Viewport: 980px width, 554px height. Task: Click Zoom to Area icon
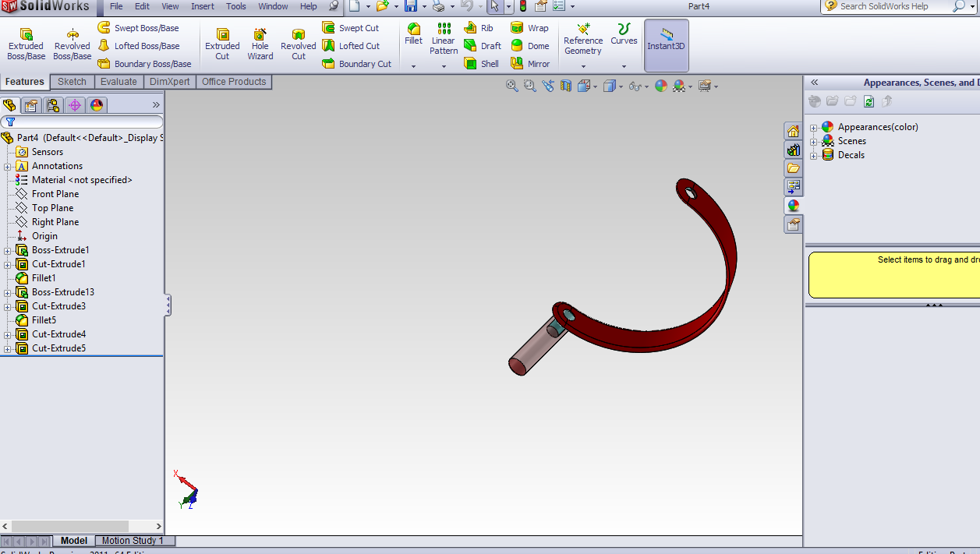click(x=530, y=86)
